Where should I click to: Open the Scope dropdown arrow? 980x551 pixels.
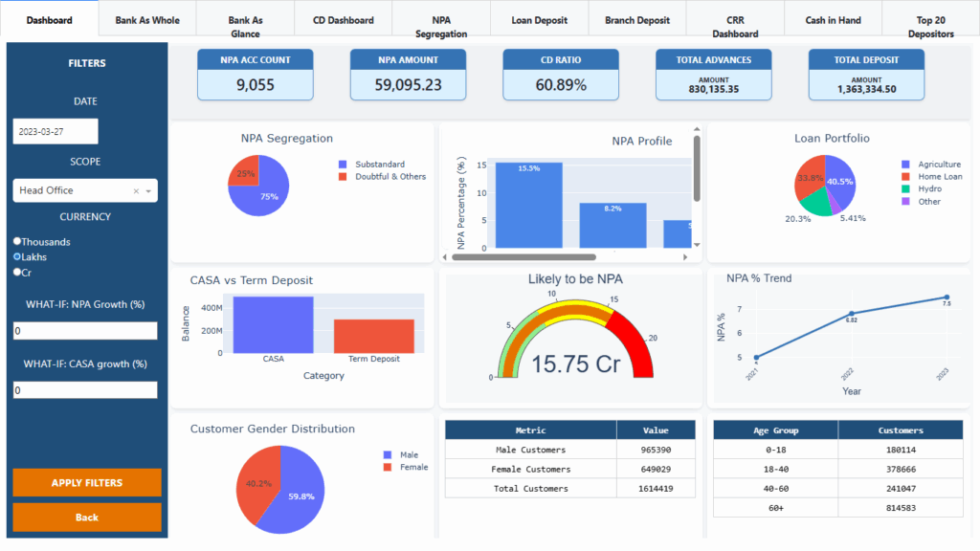(148, 190)
